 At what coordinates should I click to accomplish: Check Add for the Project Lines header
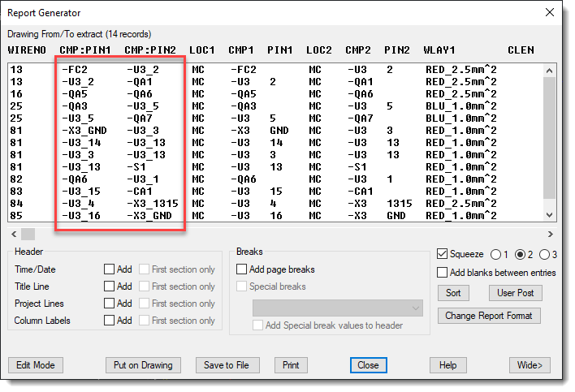109,304
